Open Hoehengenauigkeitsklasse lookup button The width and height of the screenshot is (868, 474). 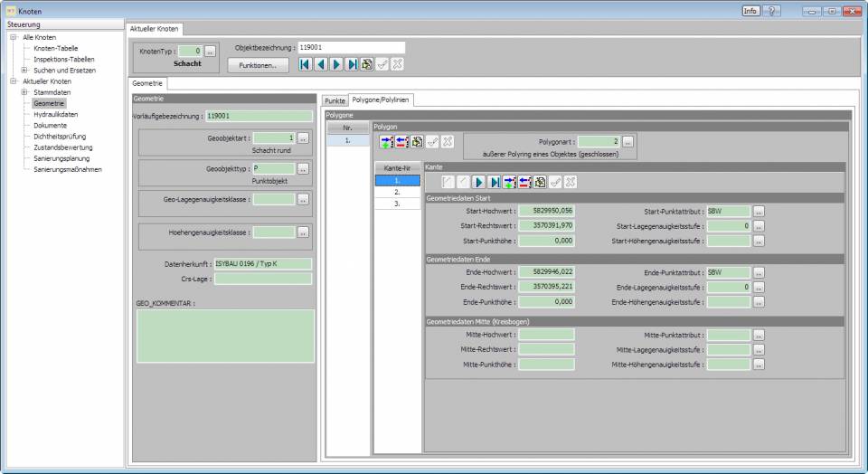[x=303, y=232]
